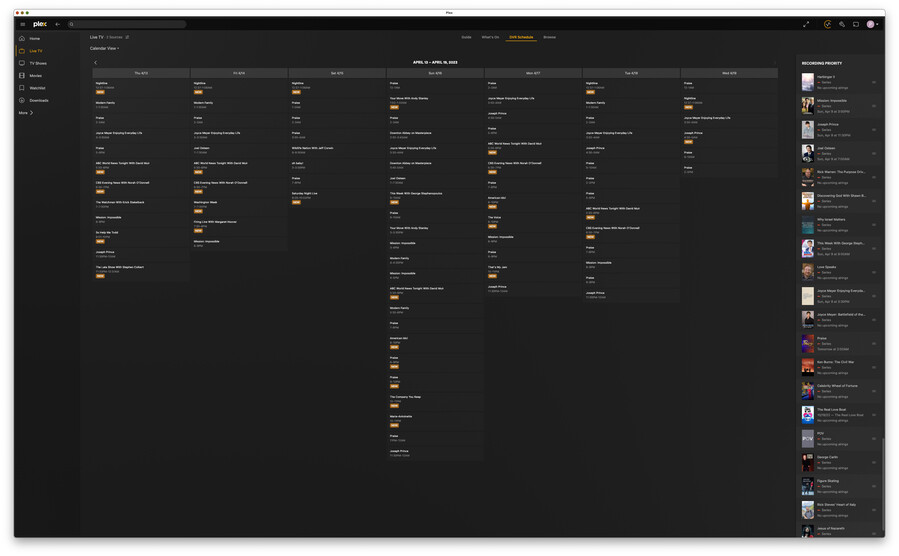Open the hamburger menu beside the Plex logo
This screenshot has width=899, height=556.
click(x=22, y=24)
